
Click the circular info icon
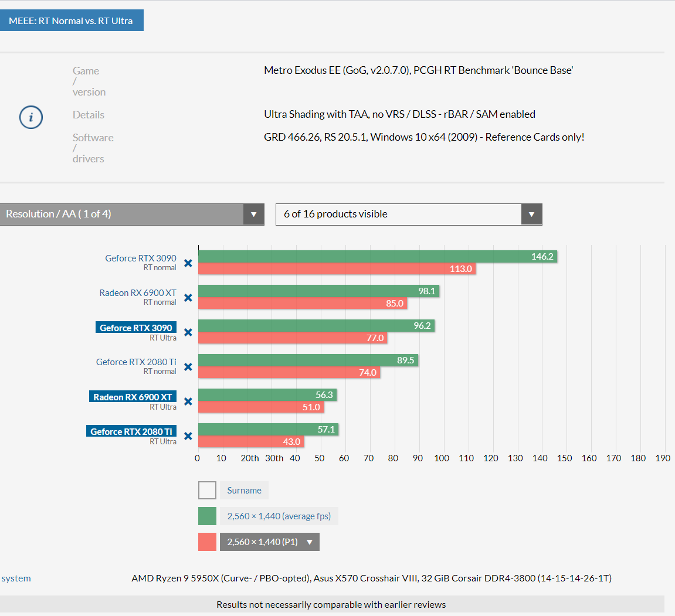click(x=31, y=117)
